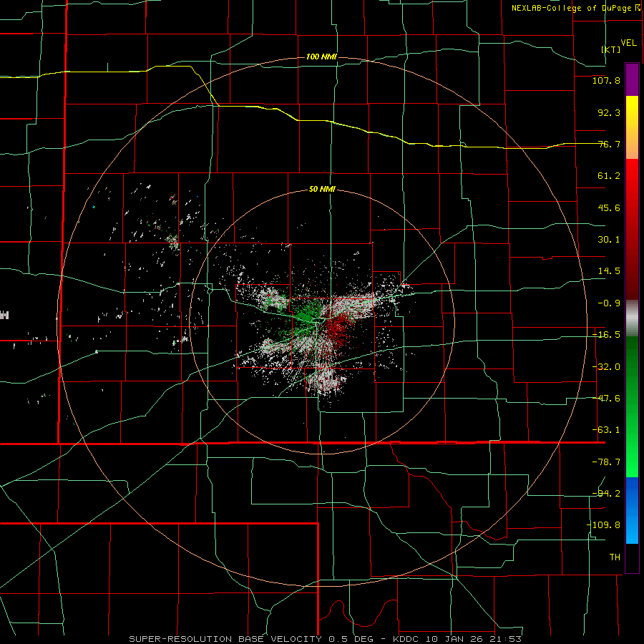Select the -16.5 scale value
This screenshot has width=644, height=644.
click(606, 335)
